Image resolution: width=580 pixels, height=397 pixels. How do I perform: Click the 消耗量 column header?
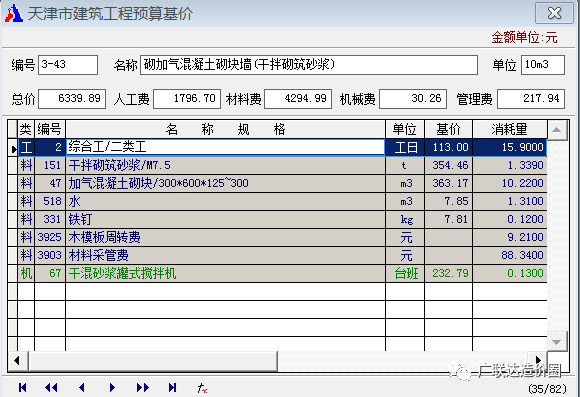[x=510, y=129]
